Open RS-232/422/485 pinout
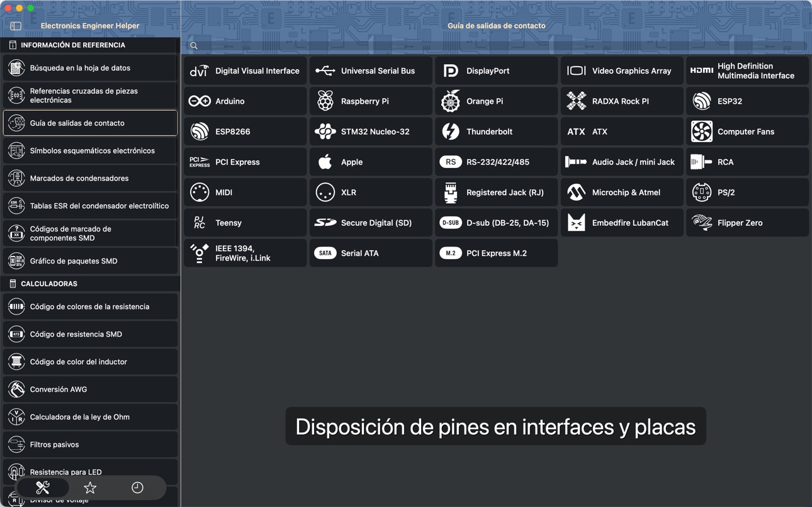The image size is (812, 507). [497, 162]
